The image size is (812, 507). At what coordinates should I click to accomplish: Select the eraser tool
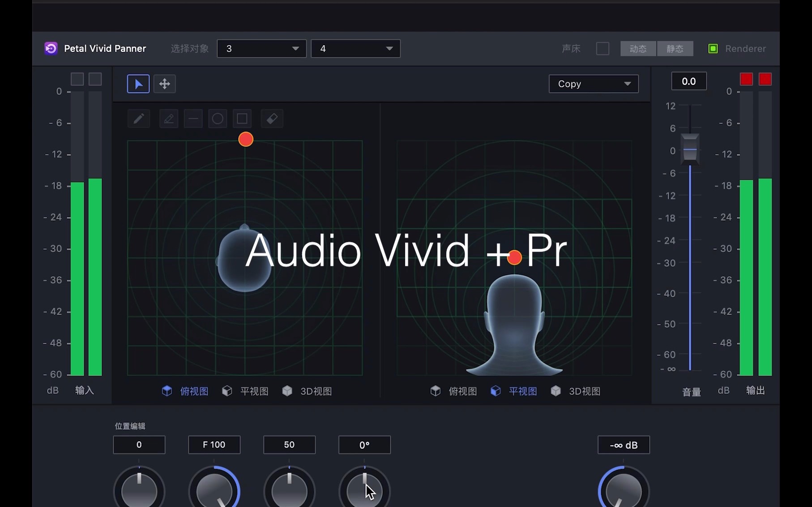[x=272, y=119]
